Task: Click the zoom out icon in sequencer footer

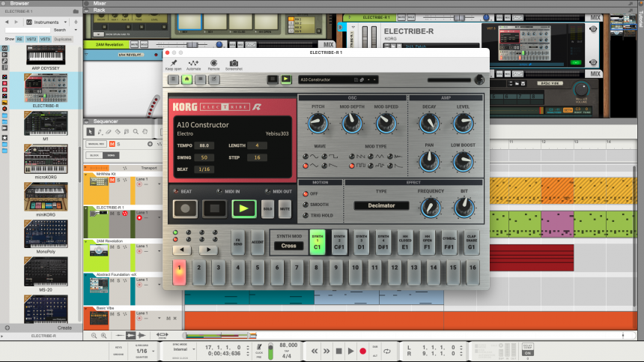Action: 94,336
